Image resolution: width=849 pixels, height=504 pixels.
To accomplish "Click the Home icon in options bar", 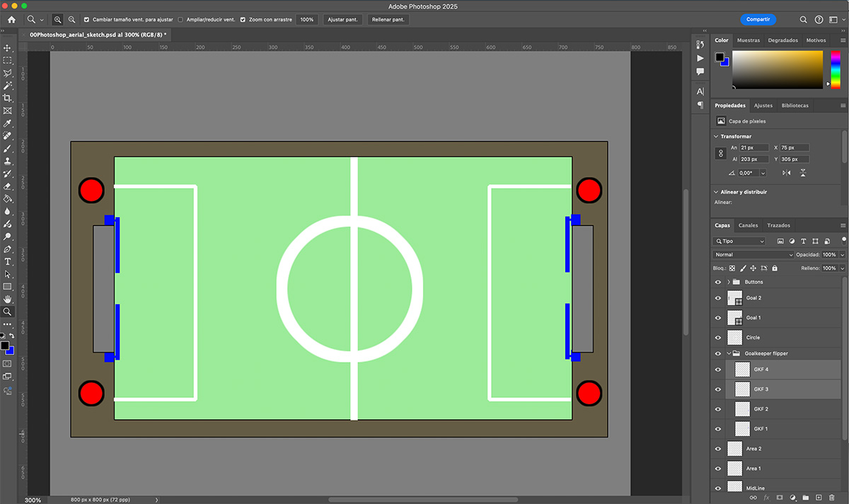I will [11, 20].
